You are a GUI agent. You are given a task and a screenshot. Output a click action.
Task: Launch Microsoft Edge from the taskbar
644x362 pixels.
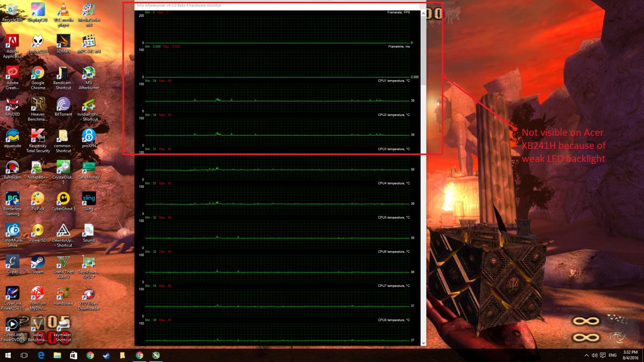tap(41, 355)
